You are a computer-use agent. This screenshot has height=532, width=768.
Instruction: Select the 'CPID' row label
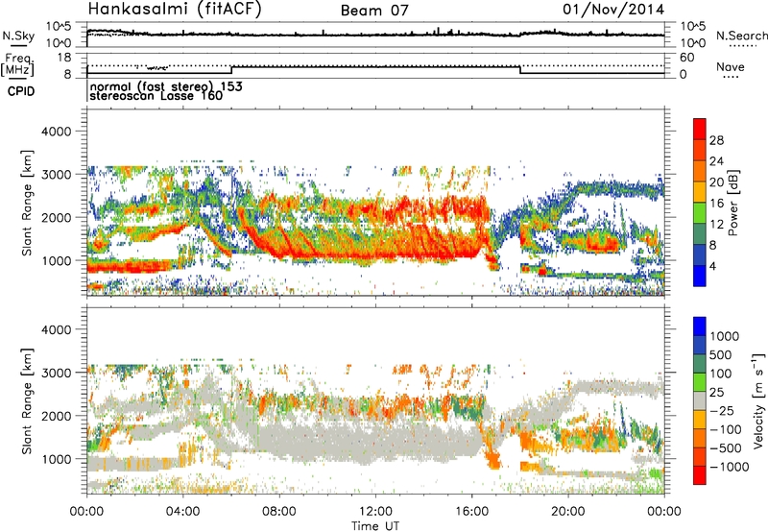(x=21, y=91)
